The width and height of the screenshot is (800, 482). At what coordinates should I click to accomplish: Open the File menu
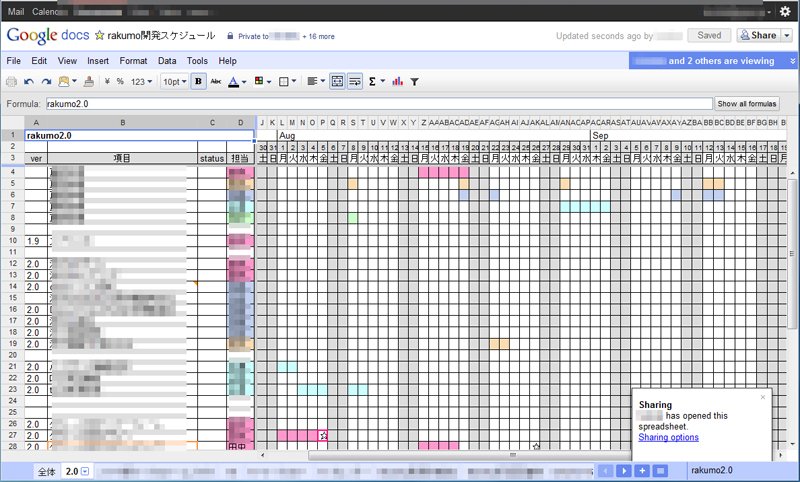pos(14,61)
